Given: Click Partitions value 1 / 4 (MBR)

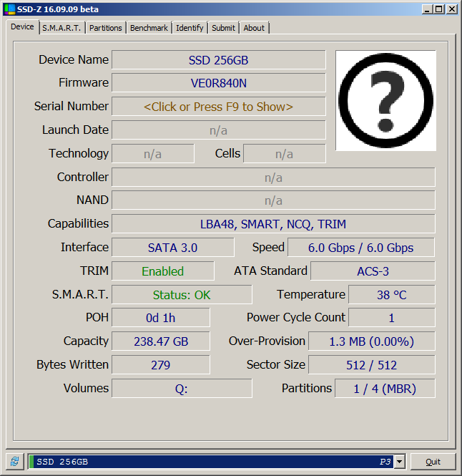Looking at the screenshot, I should [x=385, y=388].
